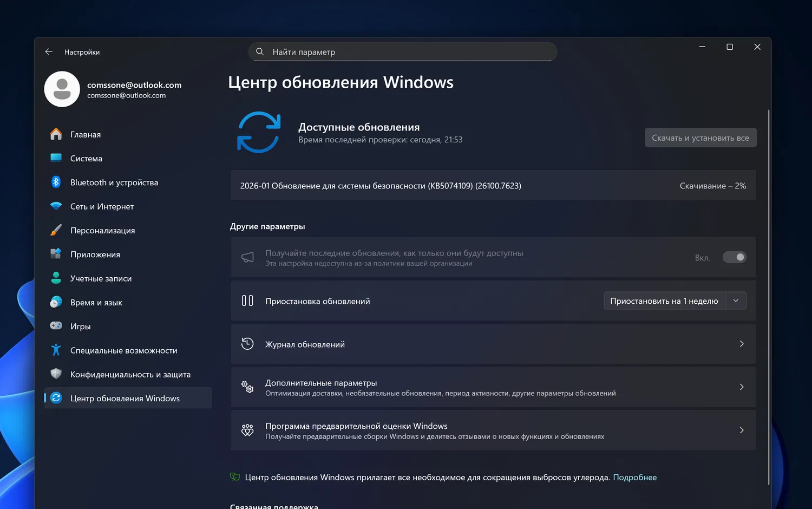Open Журнал обновлений

(x=493, y=344)
